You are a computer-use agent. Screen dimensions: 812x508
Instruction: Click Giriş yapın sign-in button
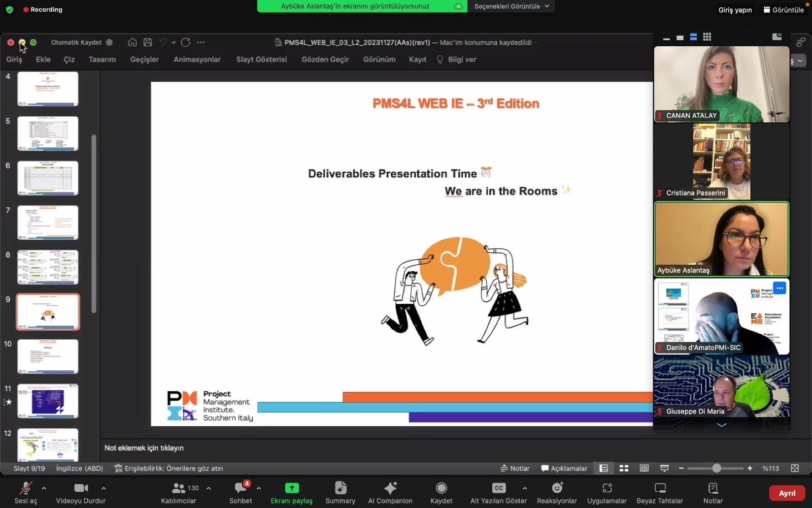point(735,10)
